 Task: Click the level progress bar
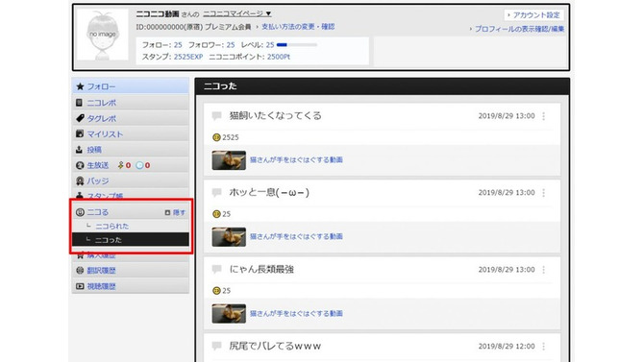(x=297, y=45)
